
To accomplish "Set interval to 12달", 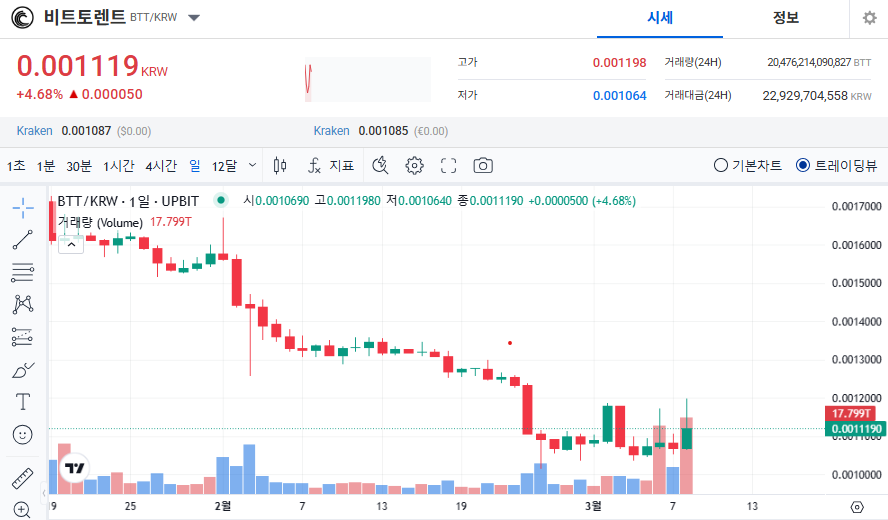I will click(224, 165).
